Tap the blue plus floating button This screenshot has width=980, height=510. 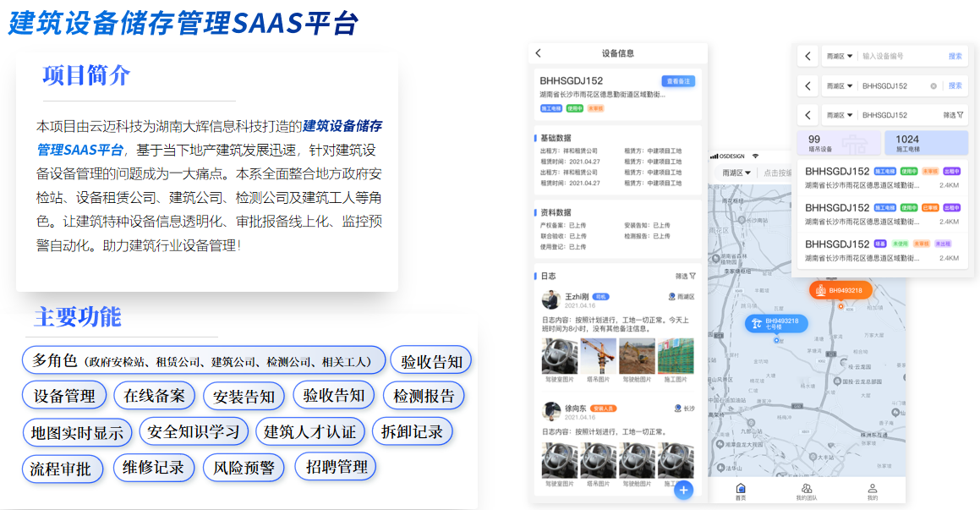point(684,490)
